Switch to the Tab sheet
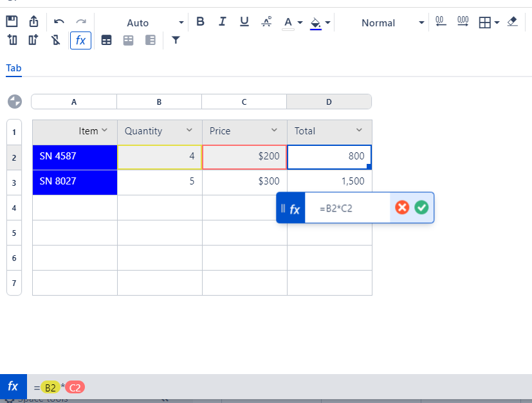Viewport: 532px width, 403px height. (14, 67)
